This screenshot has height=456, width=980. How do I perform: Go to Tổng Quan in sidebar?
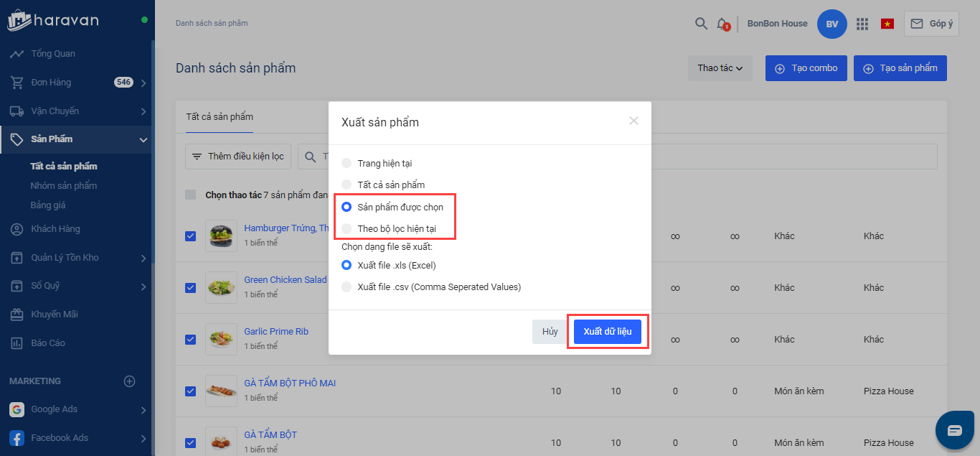pyautogui.click(x=53, y=54)
